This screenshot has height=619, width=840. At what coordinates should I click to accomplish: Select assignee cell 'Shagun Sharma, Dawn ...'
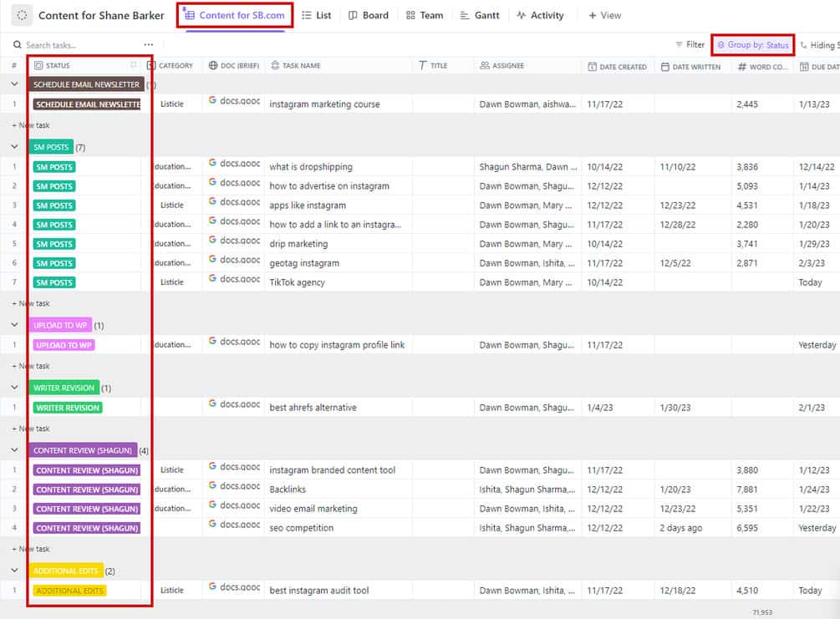(527, 167)
